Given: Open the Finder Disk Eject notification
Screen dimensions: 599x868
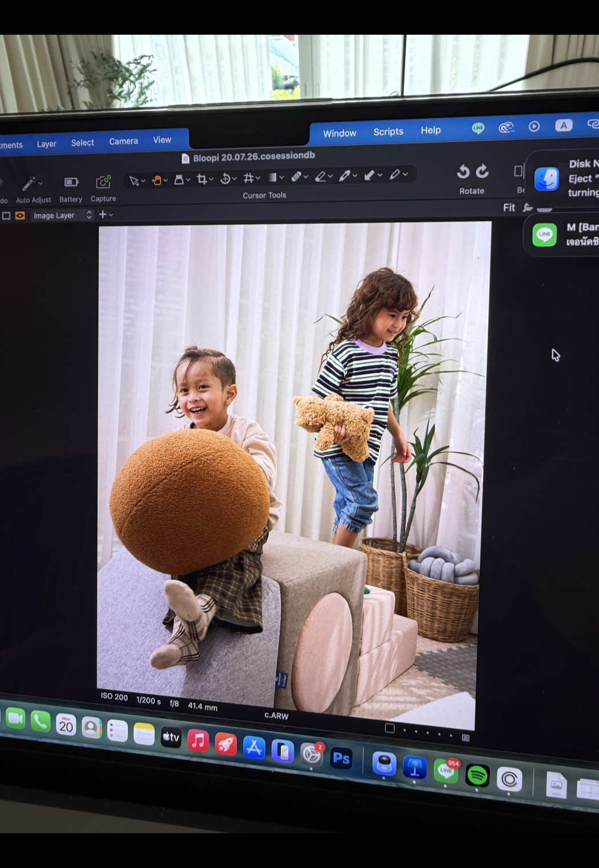Looking at the screenshot, I should [x=564, y=178].
